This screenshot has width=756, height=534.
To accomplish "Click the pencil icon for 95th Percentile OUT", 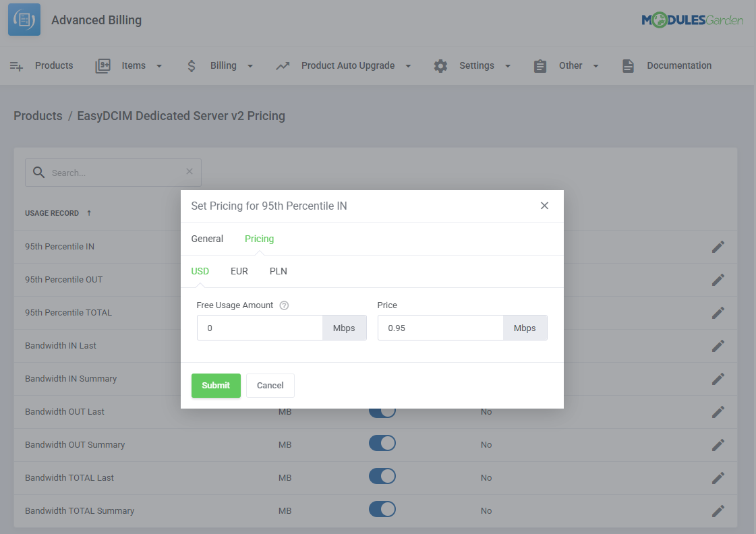I will click(x=718, y=280).
